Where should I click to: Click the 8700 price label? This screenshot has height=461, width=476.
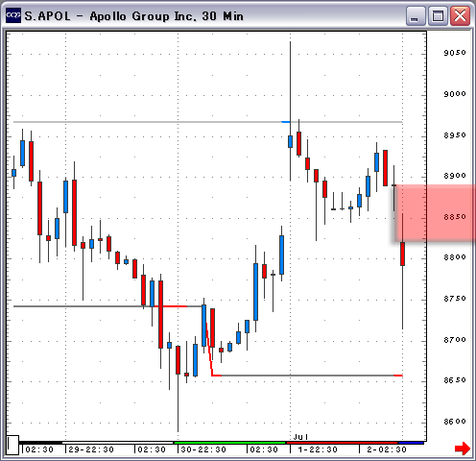(x=455, y=340)
